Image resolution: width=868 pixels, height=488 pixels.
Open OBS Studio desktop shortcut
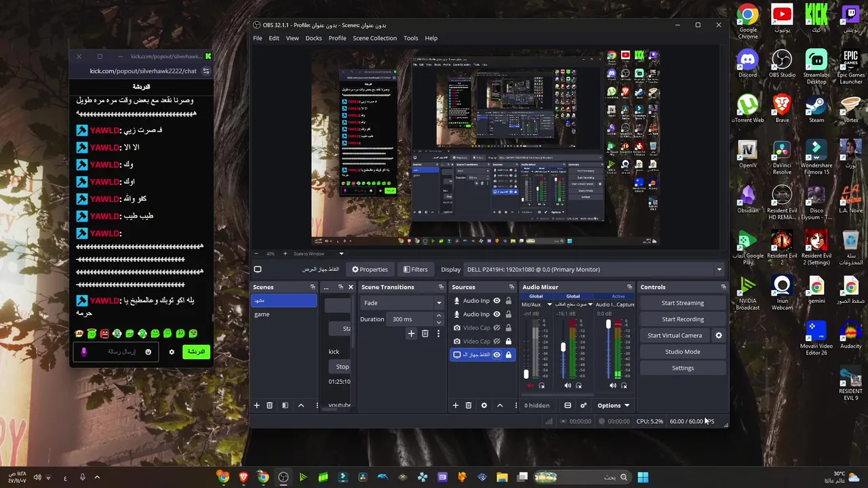click(782, 63)
